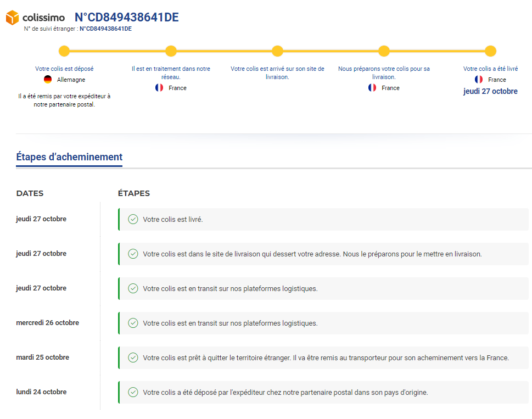
Task: Click the French flag under the network processing step
Action: [x=159, y=88]
